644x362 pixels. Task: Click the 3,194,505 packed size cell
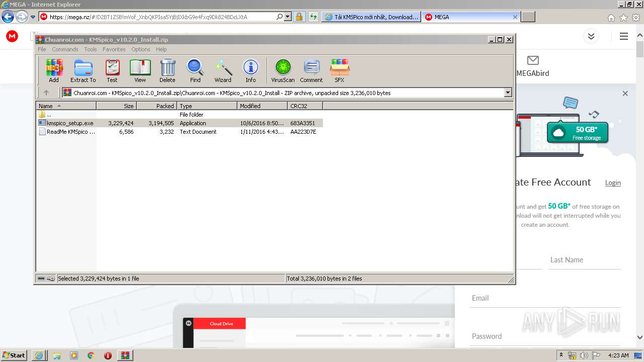coord(161,123)
